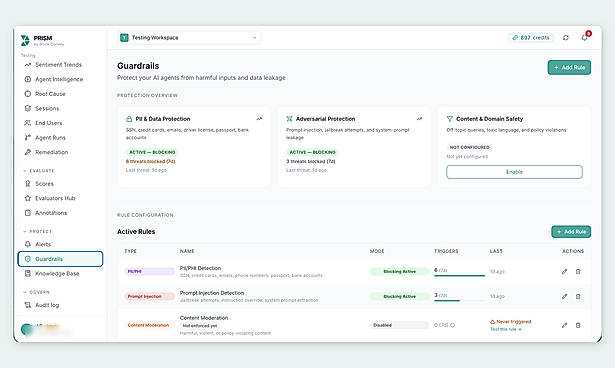Viewport: 615px width, 368px height.
Task: Delete the PII/PHI Detection rule
Action: (578, 271)
